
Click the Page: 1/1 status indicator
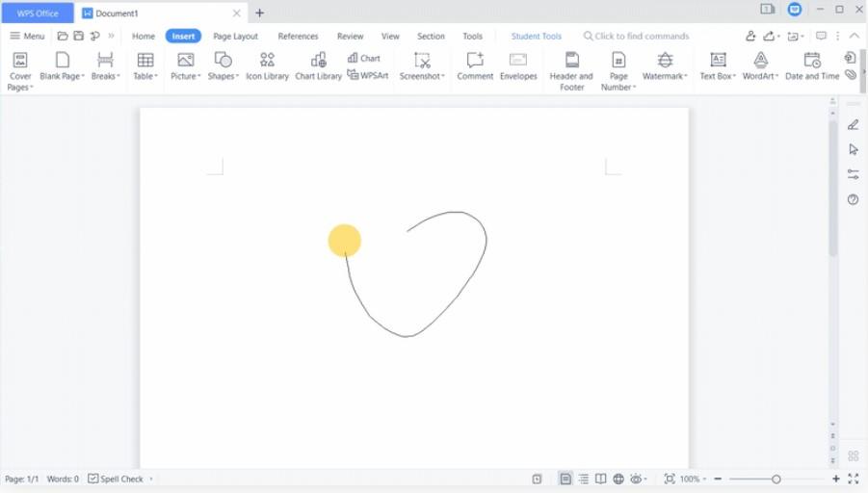21,479
